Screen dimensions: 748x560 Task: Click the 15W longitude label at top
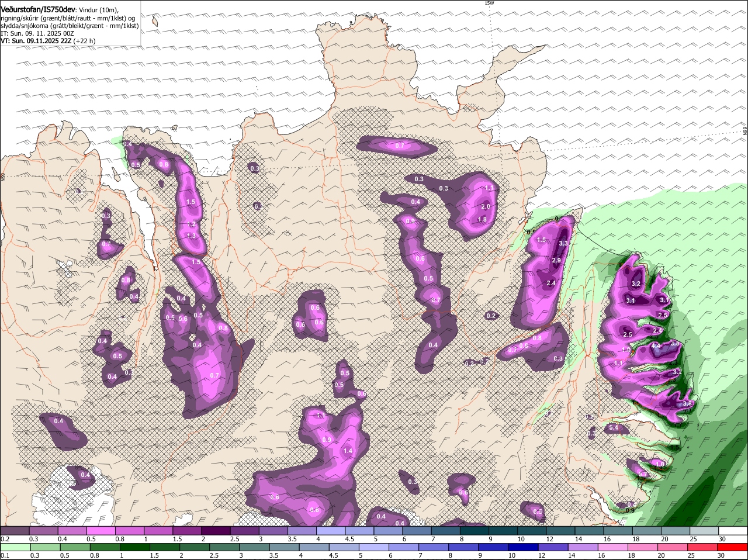tap(489, 3)
